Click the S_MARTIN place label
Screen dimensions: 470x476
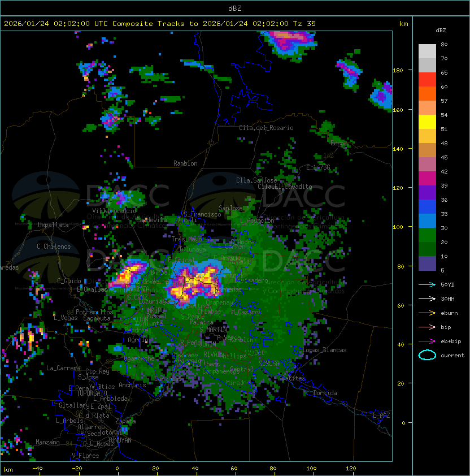(x=213, y=329)
